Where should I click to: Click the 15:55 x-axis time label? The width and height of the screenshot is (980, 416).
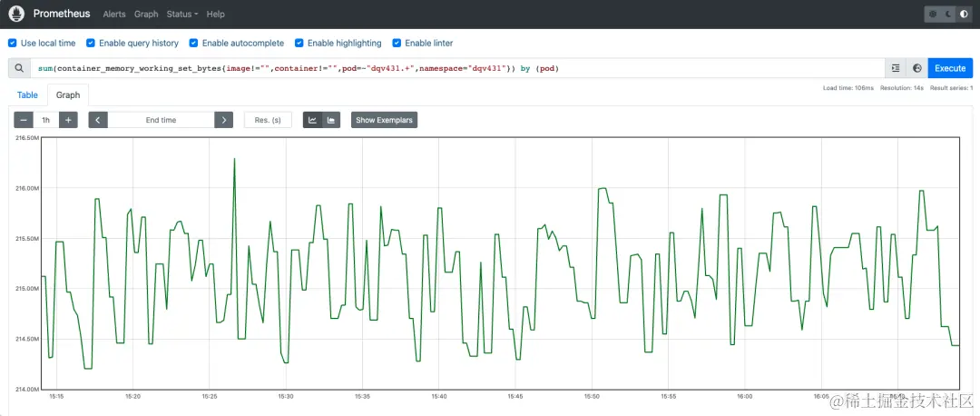[668, 396]
